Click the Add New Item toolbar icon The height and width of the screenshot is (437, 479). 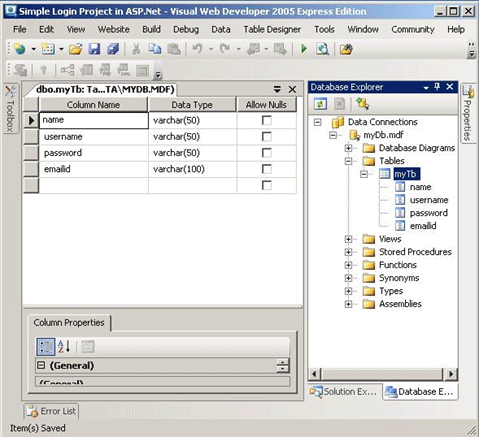48,49
